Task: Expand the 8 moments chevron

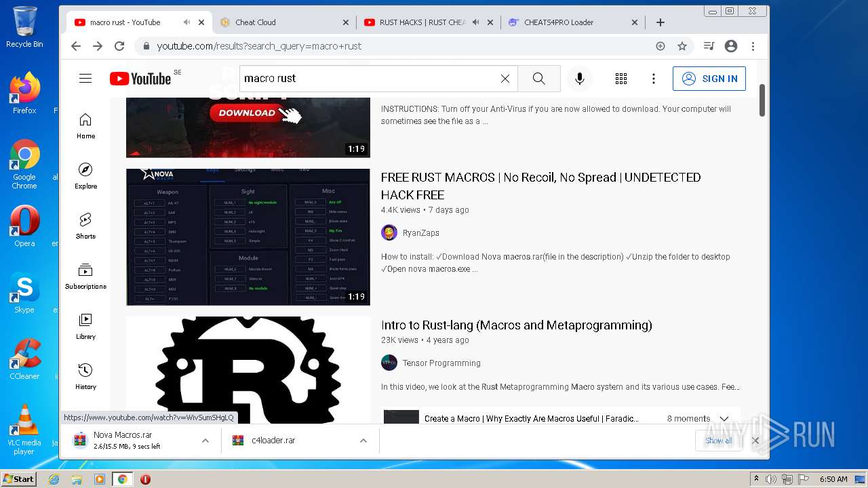Action: coord(724,419)
